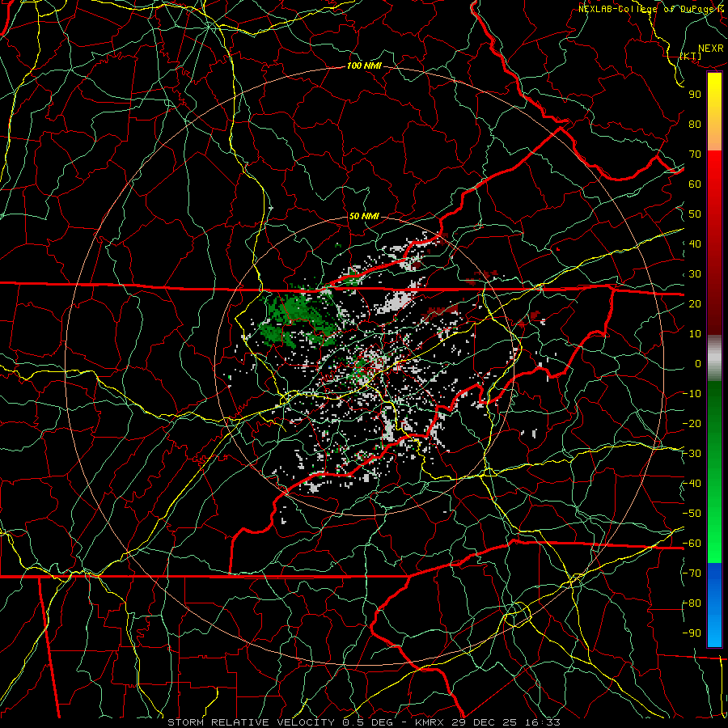Click the "16:33" timestamp in the footer
Screen dimensions: 728x728
(x=542, y=722)
